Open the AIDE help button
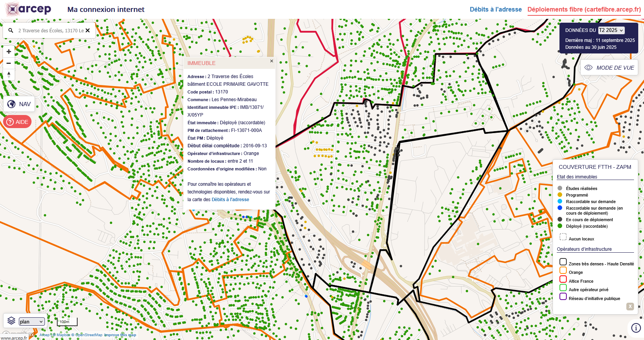Viewport: 644px width, 340px height. [x=17, y=122]
